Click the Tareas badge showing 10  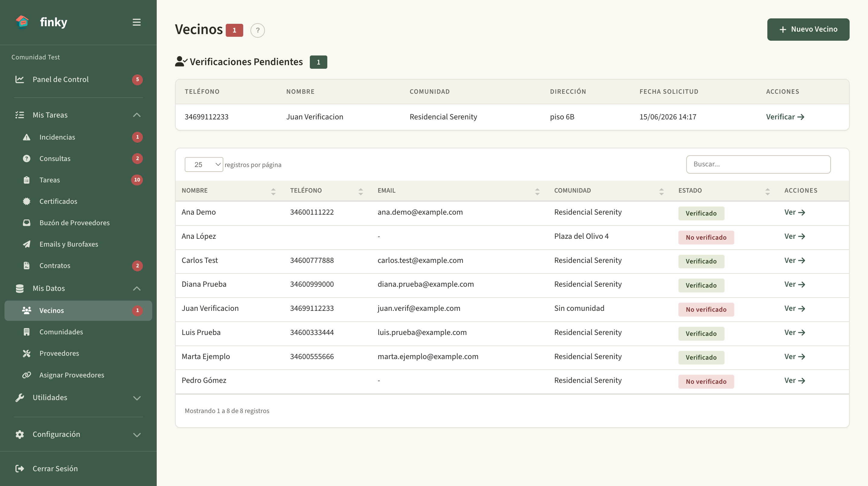click(137, 180)
